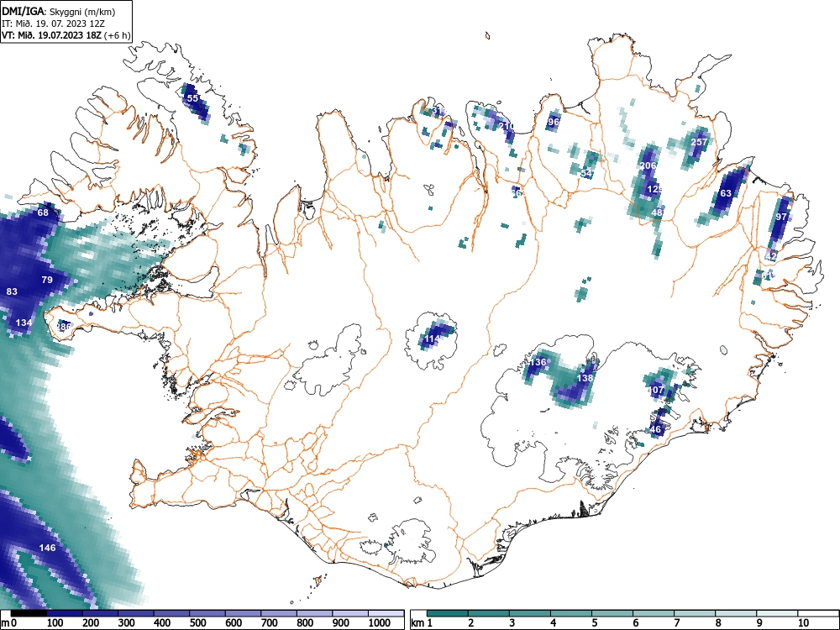Click the km legend swatch between 5 and 6

click(612, 613)
